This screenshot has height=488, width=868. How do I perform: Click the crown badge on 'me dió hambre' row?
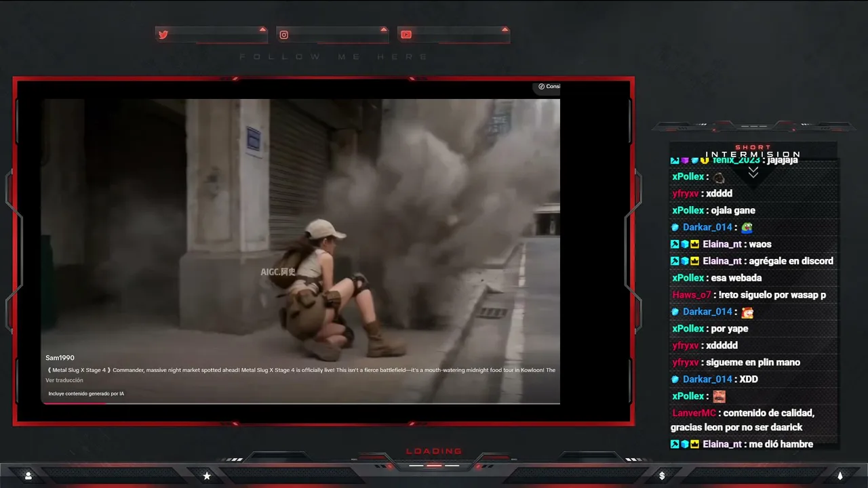point(694,445)
